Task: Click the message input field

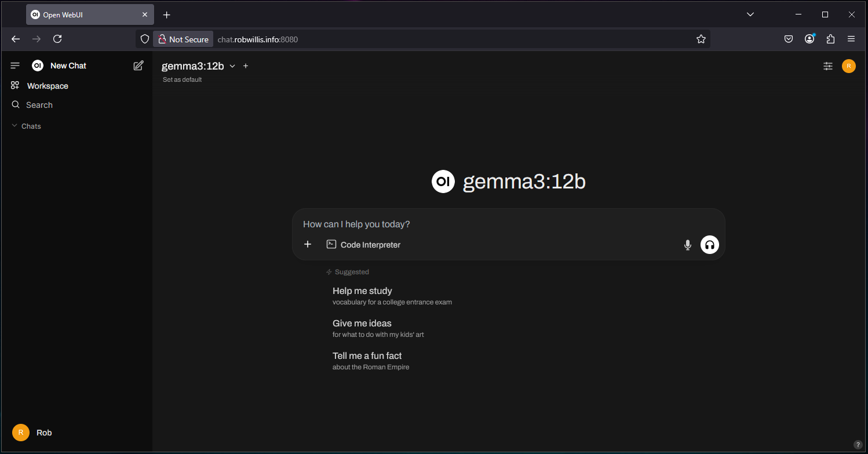Action: (508, 224)
